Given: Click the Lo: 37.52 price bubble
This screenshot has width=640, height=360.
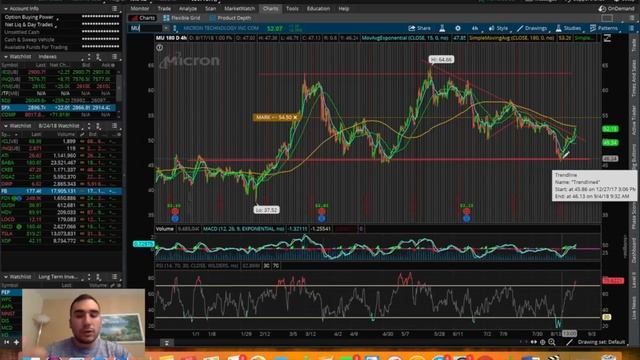Looking at the screenshot, I should (x=266, y=210).
